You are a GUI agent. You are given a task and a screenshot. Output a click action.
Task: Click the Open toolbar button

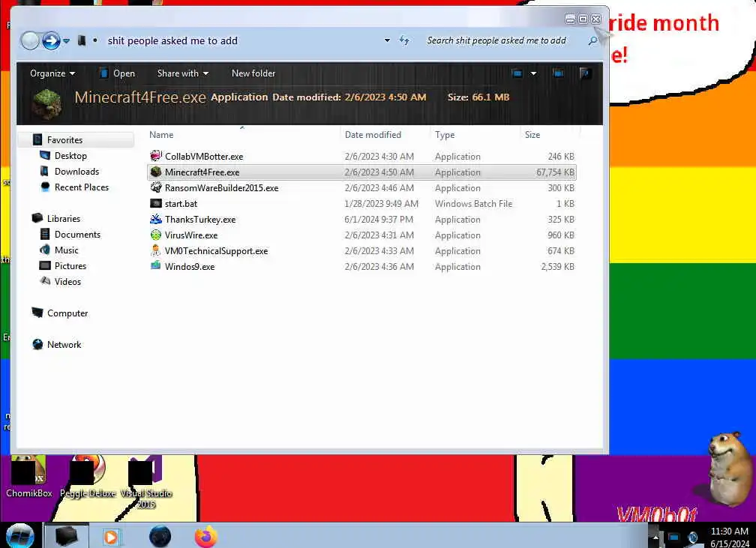(117, 73)
